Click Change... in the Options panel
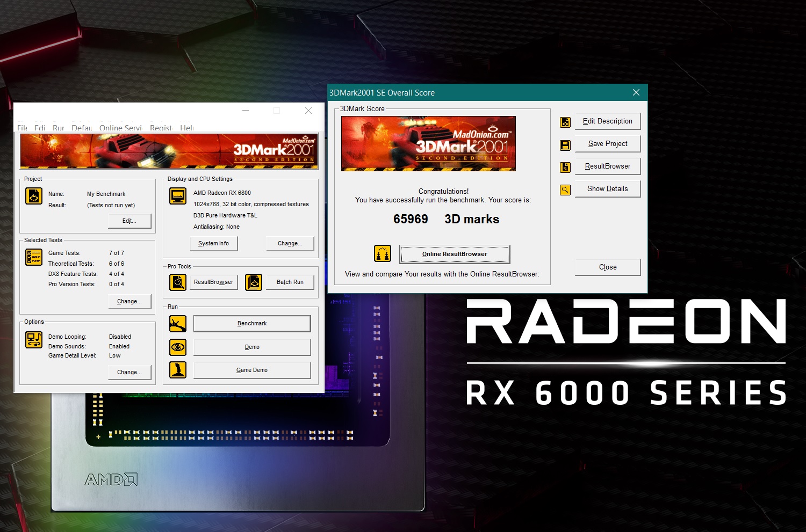Screen dimensions: 806x532 point(129,372)
